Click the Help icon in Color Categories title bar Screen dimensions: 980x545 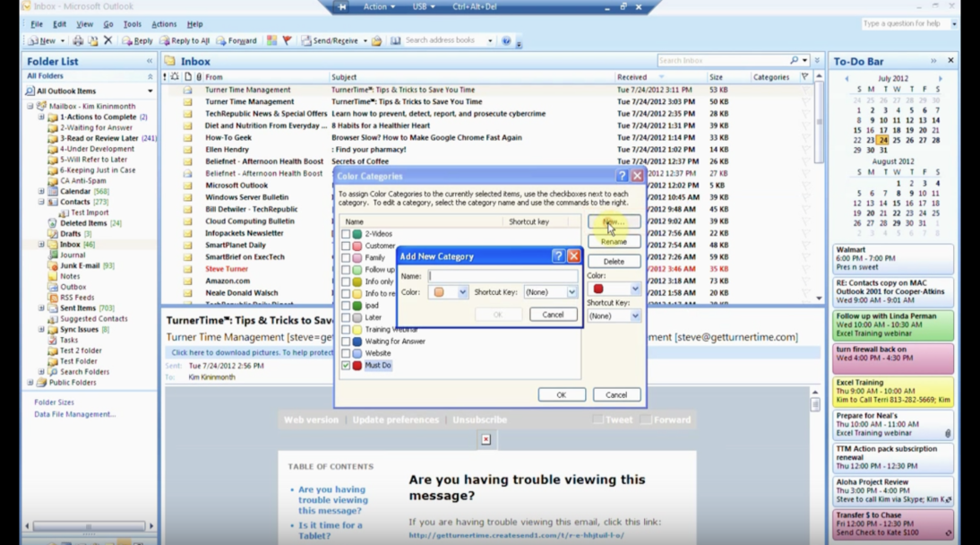click(622, 176)
